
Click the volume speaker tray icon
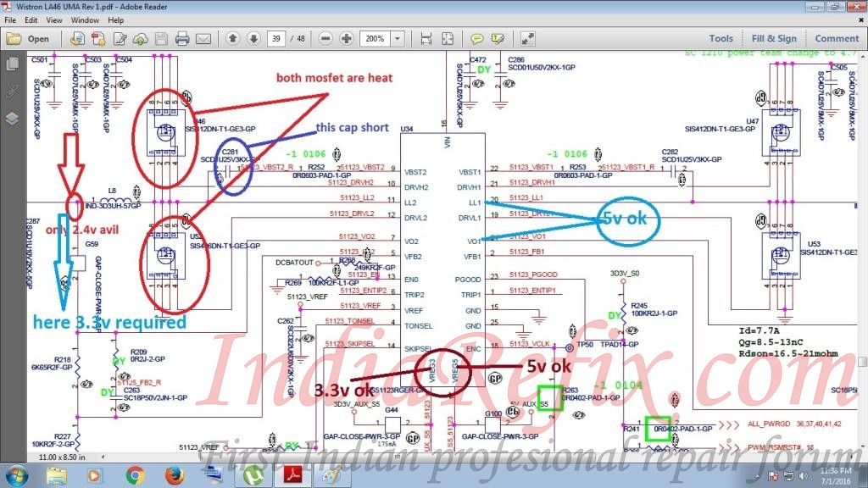pos(804,476)
